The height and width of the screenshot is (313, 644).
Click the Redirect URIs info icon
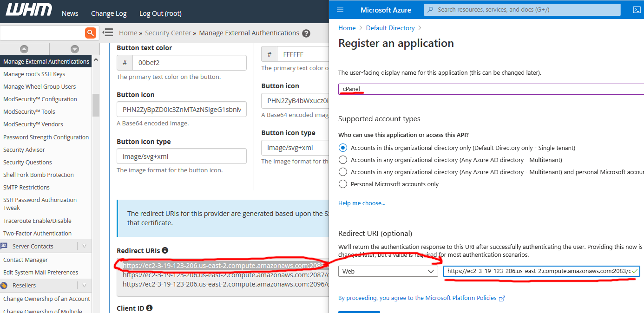pyautogui.click(x=165, y=250)
